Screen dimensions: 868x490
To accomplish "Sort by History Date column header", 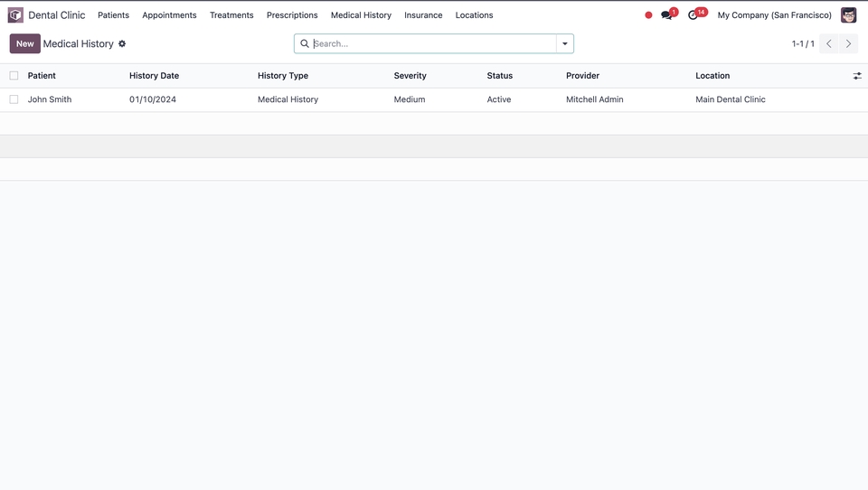I will click(154, 76).
